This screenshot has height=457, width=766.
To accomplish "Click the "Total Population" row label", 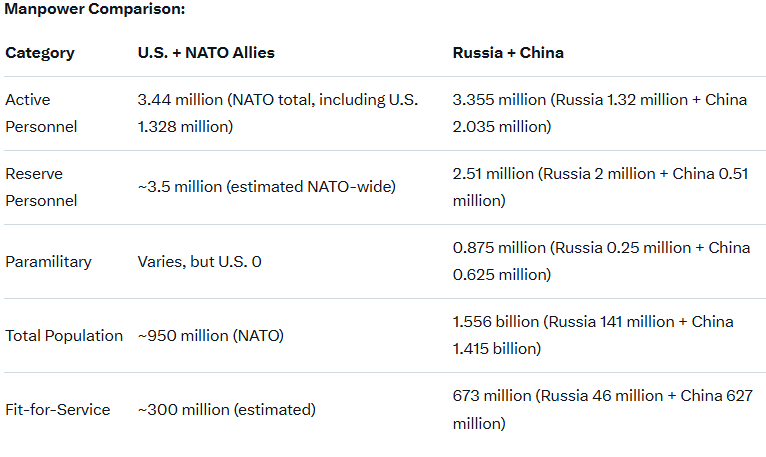I will pos(64,336).
